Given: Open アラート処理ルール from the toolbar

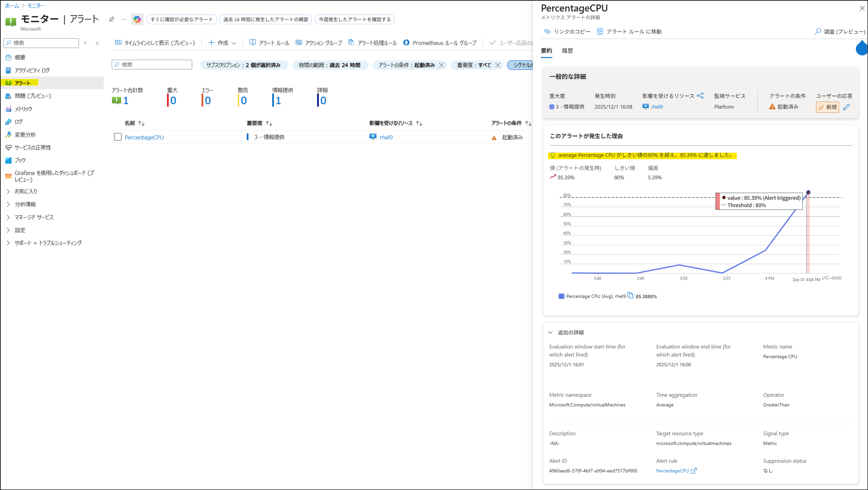Looking at the screenshot, I should (x=373, y=43).
